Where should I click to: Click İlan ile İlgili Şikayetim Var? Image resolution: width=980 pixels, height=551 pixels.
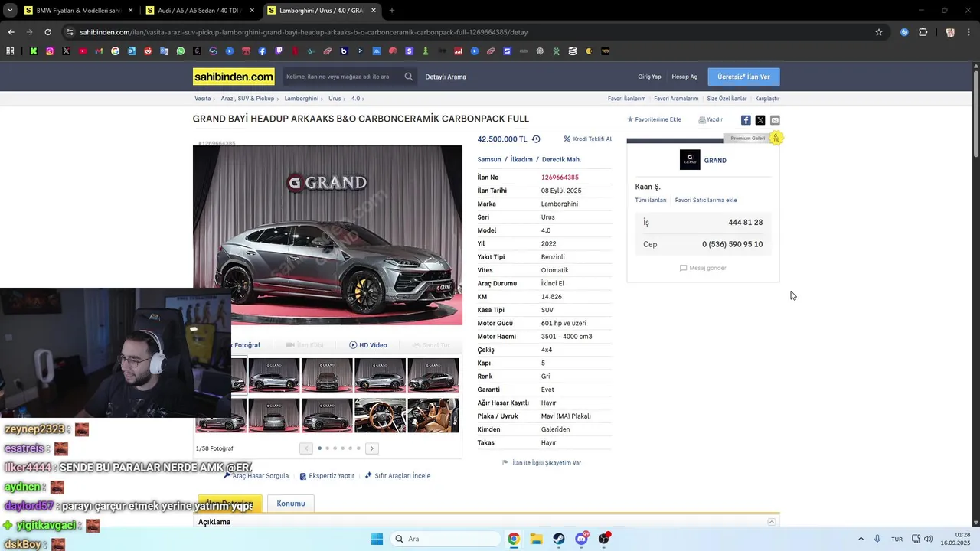(x=541, y=463)
